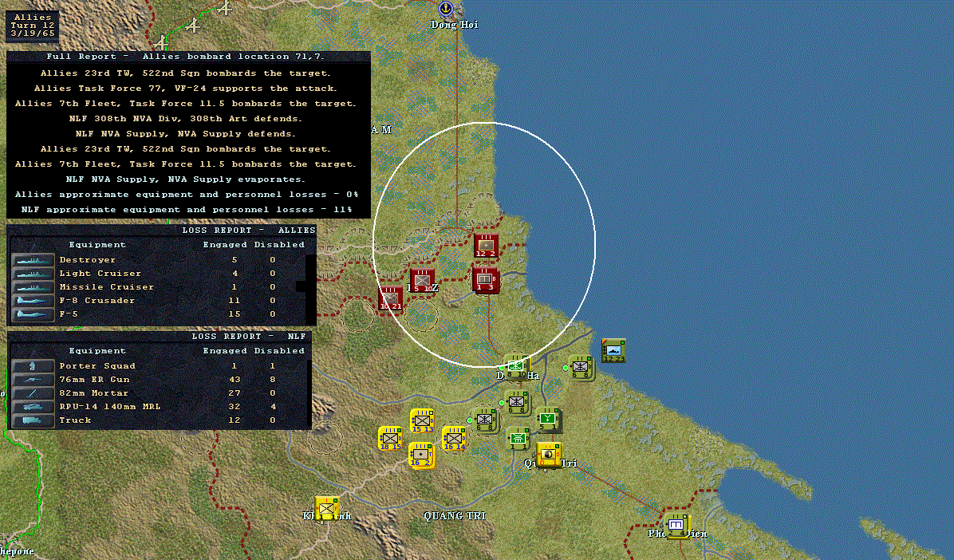Viewport: 954px width, 560px height.
Task: Select the yellow artillery unit 16 2
Action: [421, 455]
